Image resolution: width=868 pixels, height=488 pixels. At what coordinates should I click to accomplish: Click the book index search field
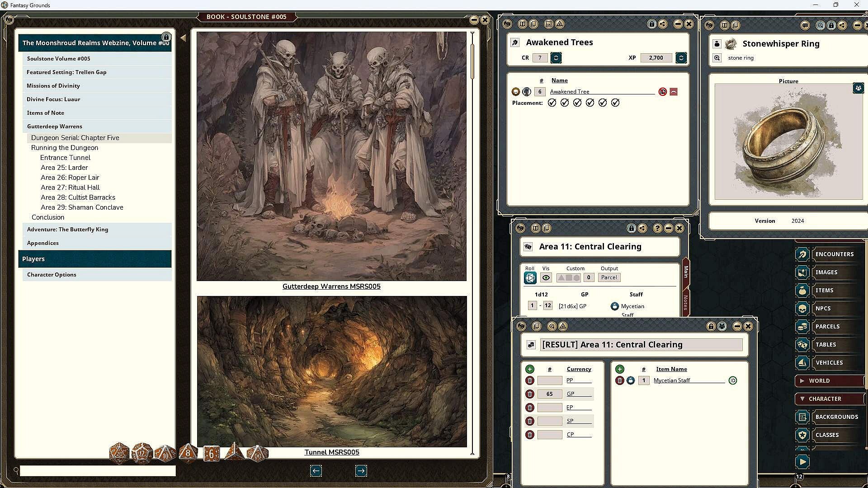tap(98, 471)
